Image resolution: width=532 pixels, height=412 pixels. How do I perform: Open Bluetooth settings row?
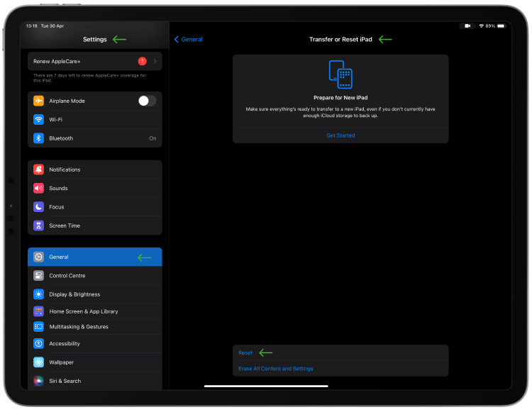coord(94,138)
